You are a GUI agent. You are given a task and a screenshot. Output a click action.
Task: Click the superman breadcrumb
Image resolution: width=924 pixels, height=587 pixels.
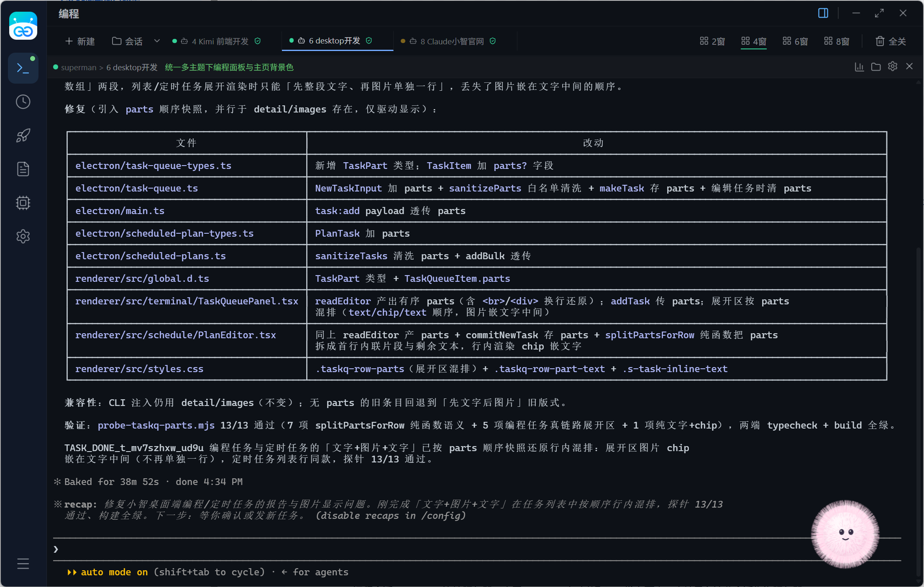click(x=79, y=67)
